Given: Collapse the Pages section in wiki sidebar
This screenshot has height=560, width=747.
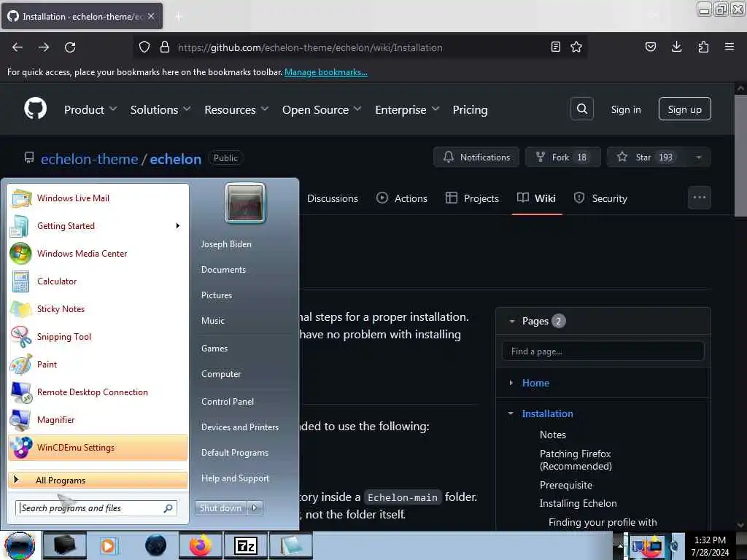Looking at the screenshot, I should click(512, 321).
